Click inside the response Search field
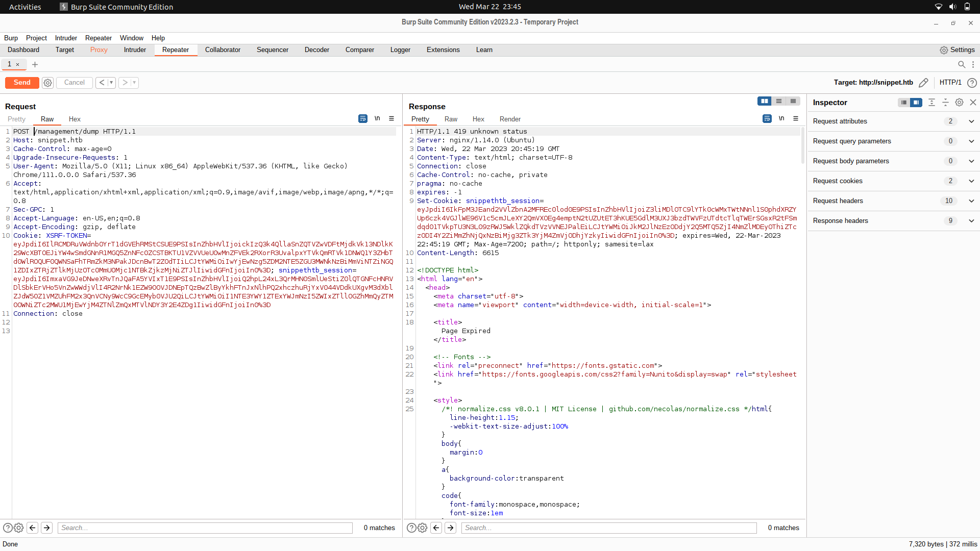The height and width of the screenshot is (551, 980). pos(607,528)
